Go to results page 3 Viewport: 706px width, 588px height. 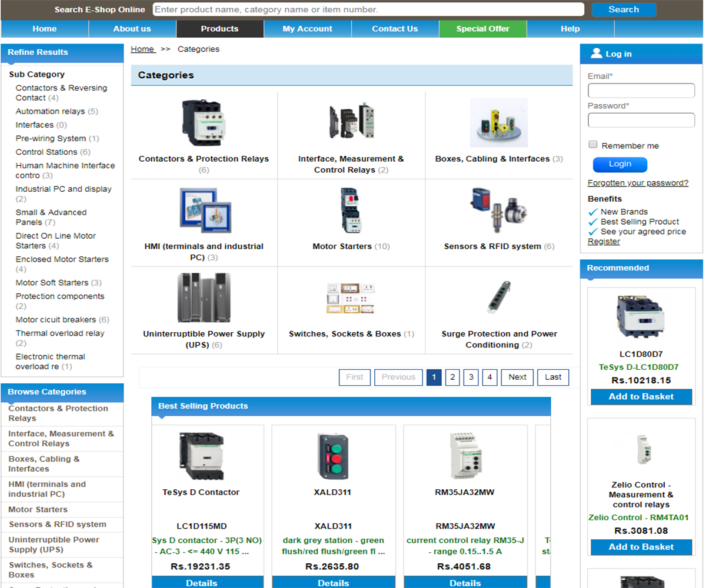tap(471, 377)
